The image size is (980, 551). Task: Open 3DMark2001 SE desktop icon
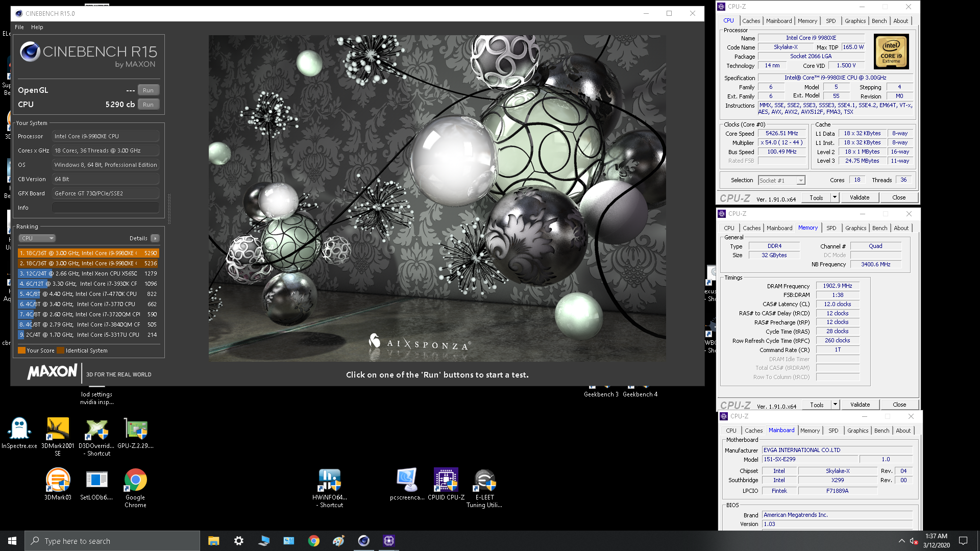tap(58, 436)
